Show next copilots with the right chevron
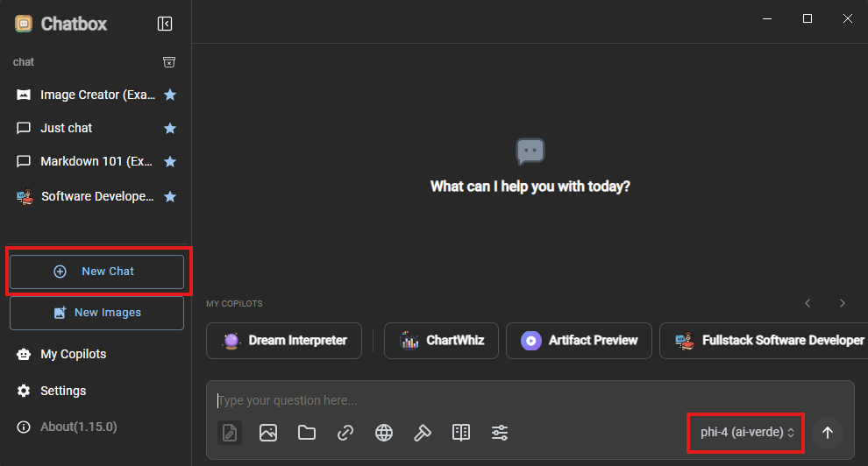This screenshot has width=868, height=466. coord(842,303)
